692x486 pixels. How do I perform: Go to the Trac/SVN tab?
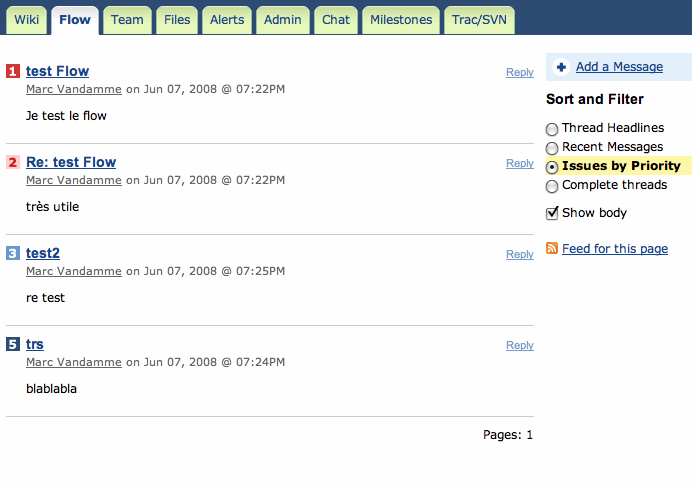tap(480, 20)
